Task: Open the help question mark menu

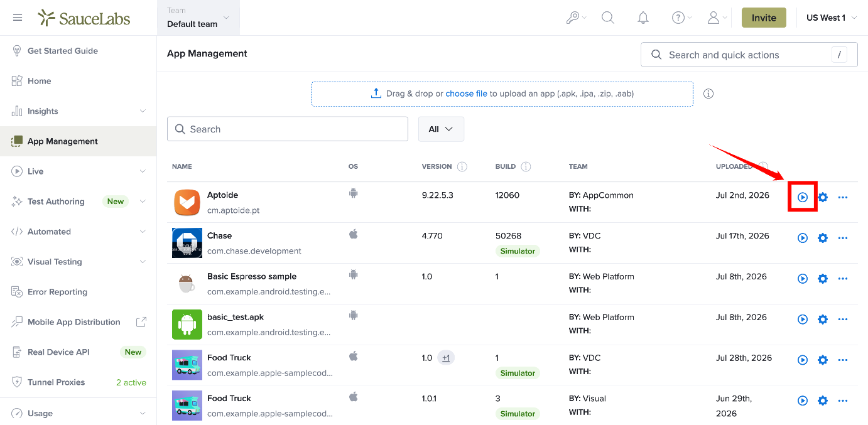Action: pos(678,18)
